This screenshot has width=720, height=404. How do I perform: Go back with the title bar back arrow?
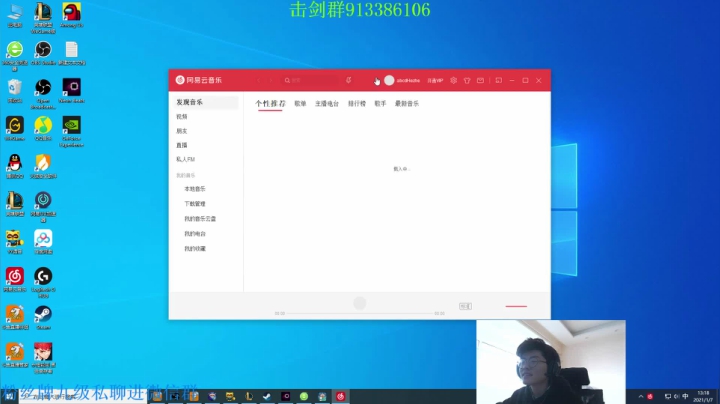[x=259, y=80]
